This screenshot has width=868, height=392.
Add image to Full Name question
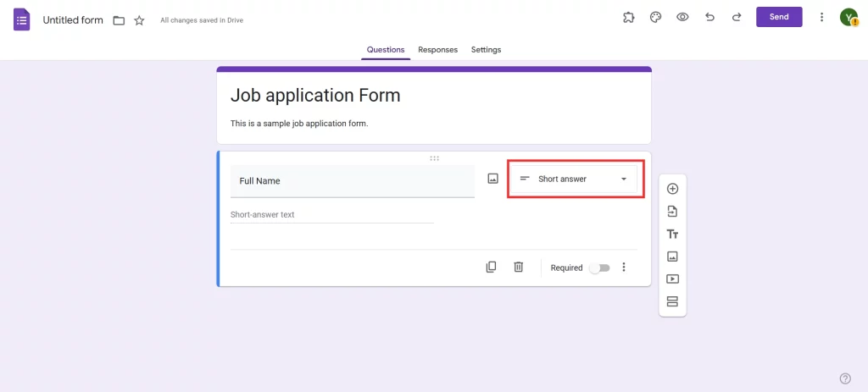(492, 179)
